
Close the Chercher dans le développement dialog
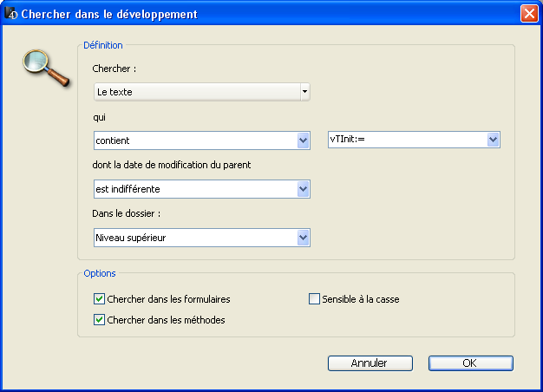(528, 14)
